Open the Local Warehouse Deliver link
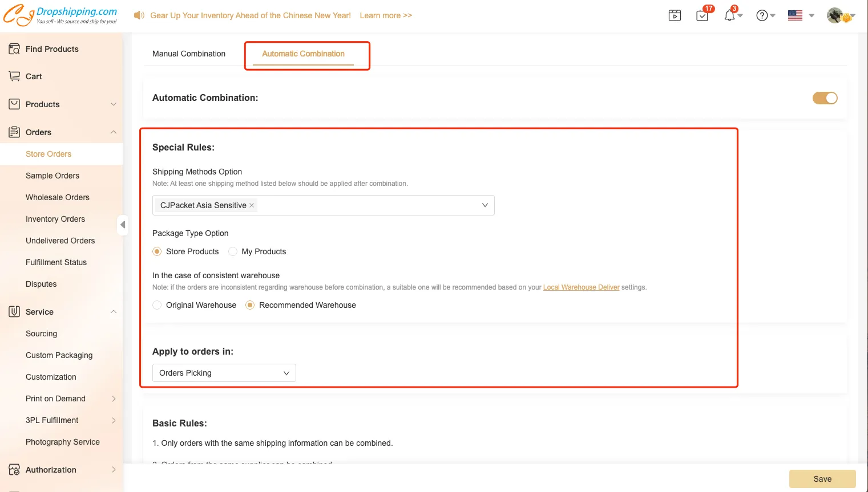This screenshot has height=492, width=868. [x=581, y=287]
